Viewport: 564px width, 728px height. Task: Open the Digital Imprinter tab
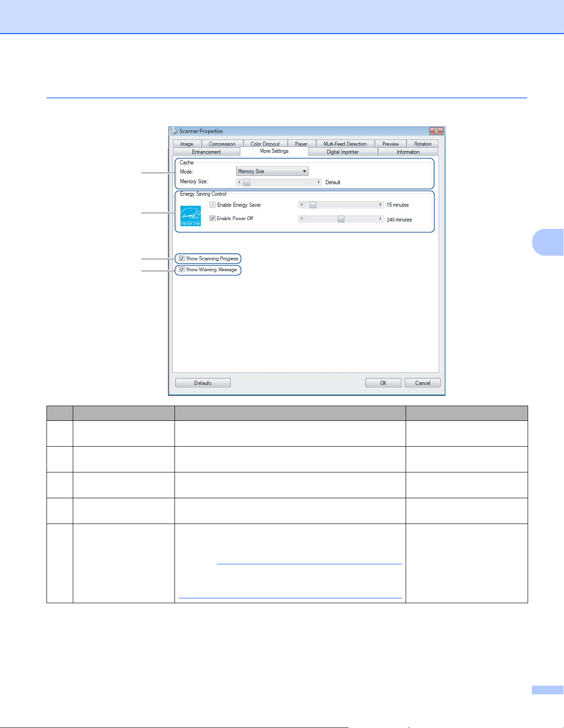click(x=343, y=152)
